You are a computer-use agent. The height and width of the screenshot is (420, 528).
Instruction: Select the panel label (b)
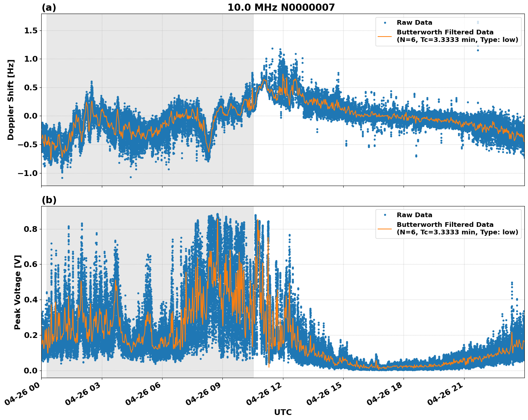pyautogui.click(x=49, y=200)
